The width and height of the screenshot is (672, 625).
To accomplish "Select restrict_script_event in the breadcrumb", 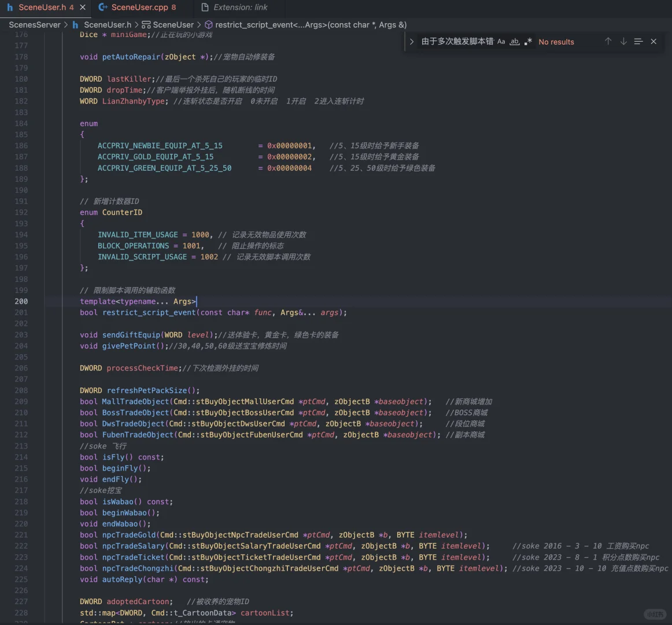I will click(311, 25).
